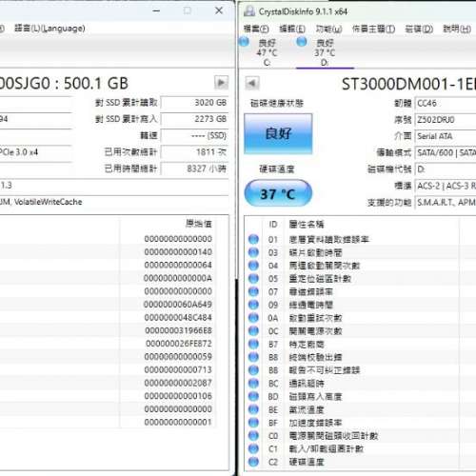476x476 pixels.
Task: Click the status circle for attribute C2
Action: 253,462
